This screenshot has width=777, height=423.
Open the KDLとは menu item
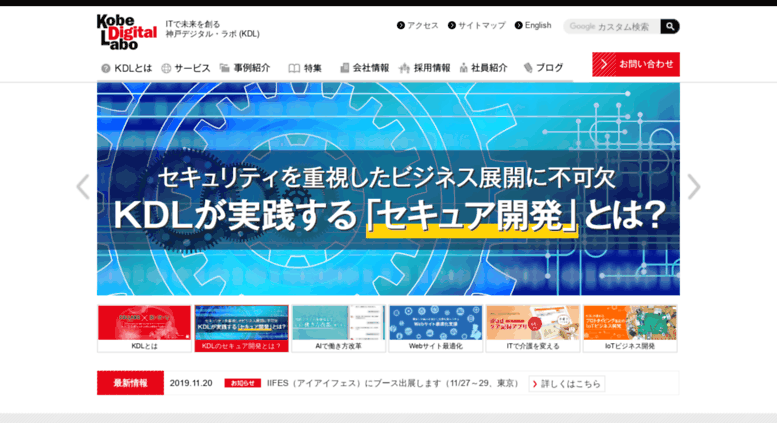click(126, 68)
